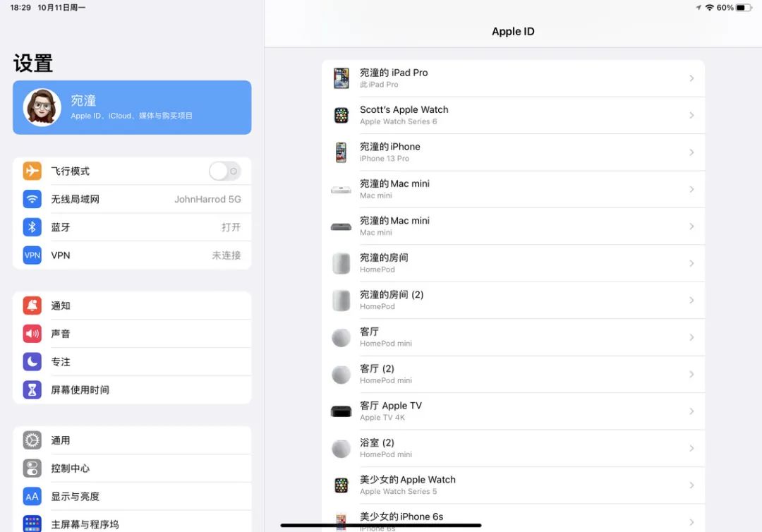Open the 控制中心 menu item

[132, 468]
